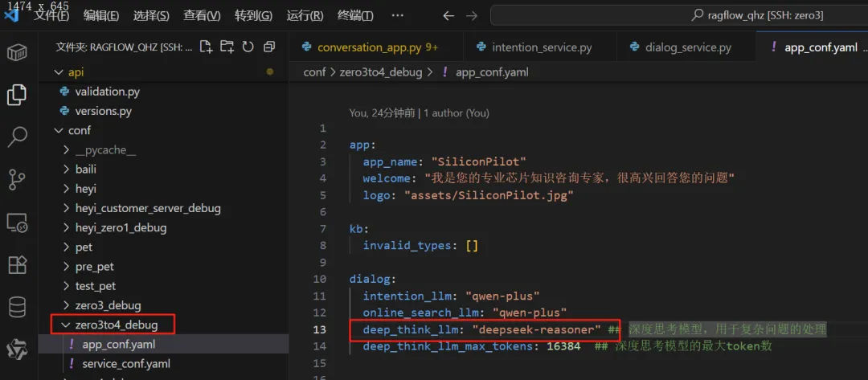Collapse all folders in Explorer
The image size is (868, 380).
click(x=269, y=47)
